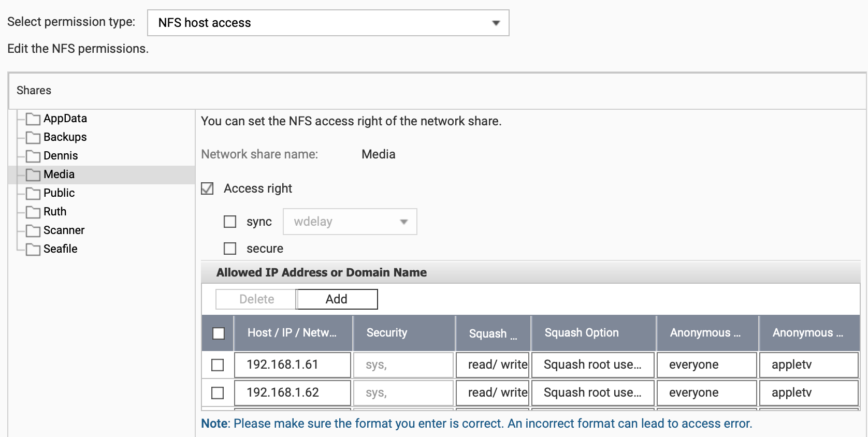868x437 pixels.
Task: Click the network share name value Media
Action: [x=379, y=154]
